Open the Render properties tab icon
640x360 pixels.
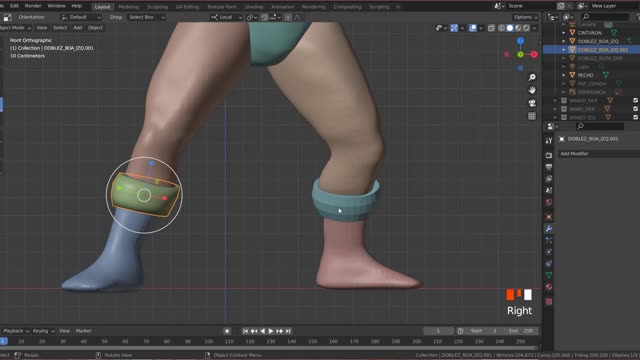click(x=549, y=155)
